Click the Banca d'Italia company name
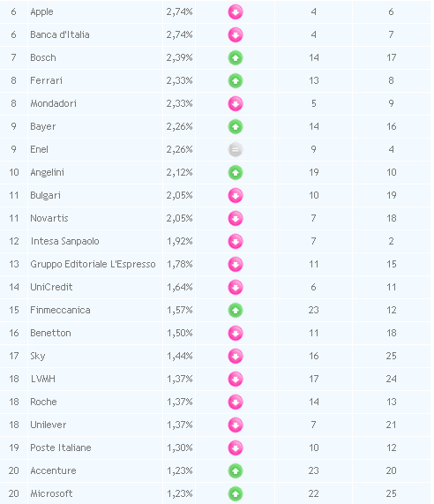Viewport: 434px width, 504px height. pos(60,34)
